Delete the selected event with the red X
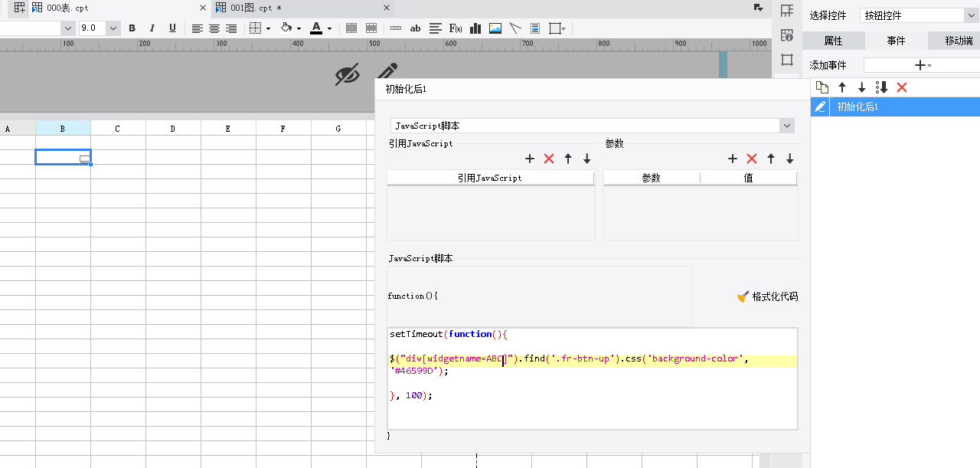980x468 pixels. click(902, 87)
